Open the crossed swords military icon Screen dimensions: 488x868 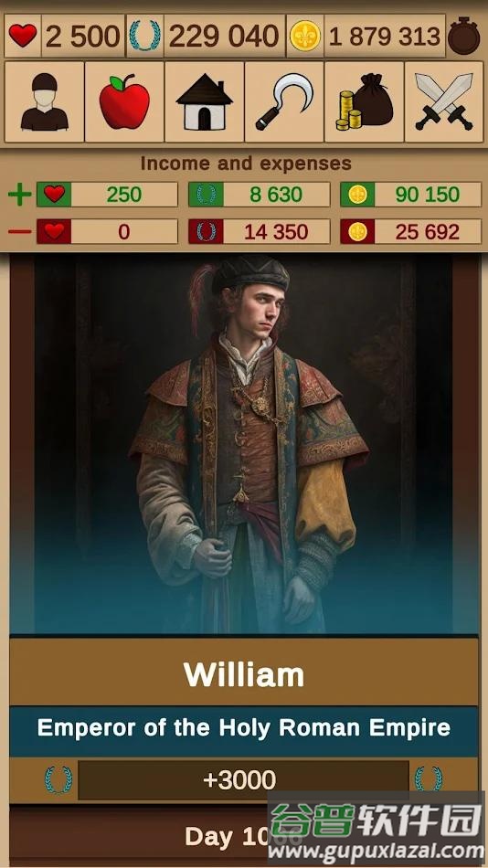click(x=444, y=101)
